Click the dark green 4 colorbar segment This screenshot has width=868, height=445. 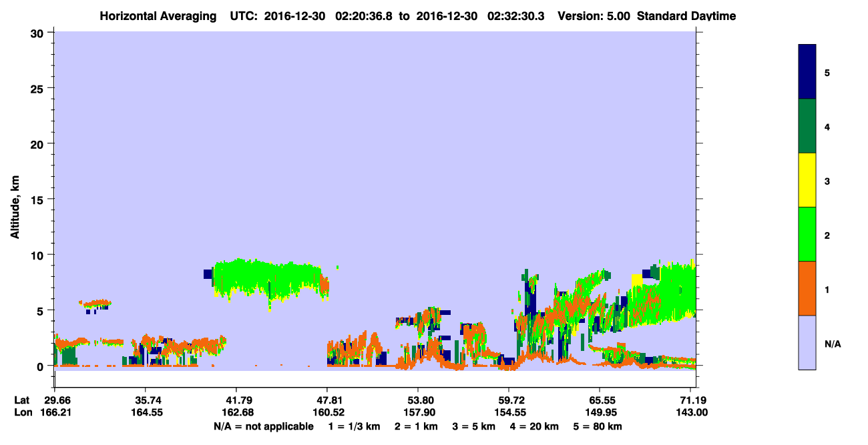tap(807, 126)
